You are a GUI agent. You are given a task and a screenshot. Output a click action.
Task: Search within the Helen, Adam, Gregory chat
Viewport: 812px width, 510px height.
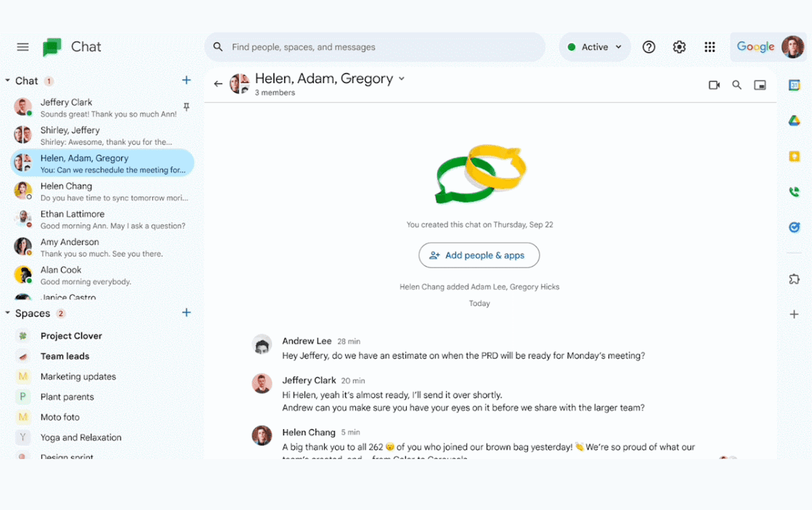[x=737, y=85]
